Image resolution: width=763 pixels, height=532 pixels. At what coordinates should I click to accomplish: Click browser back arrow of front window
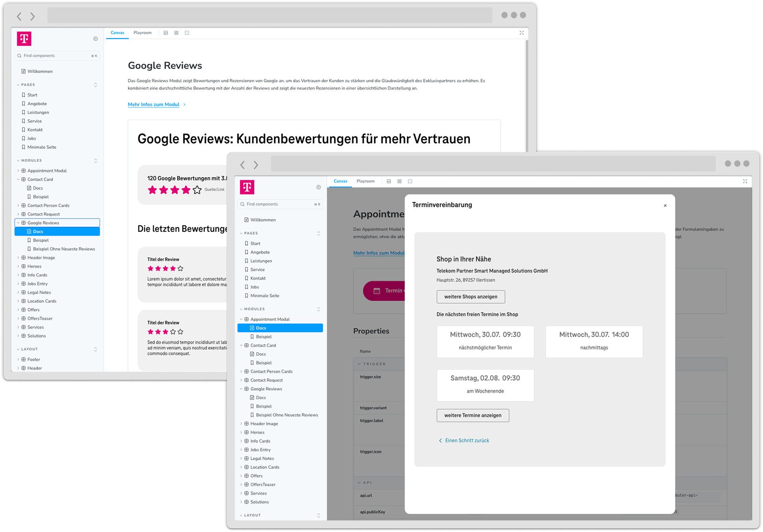point(242,165)
